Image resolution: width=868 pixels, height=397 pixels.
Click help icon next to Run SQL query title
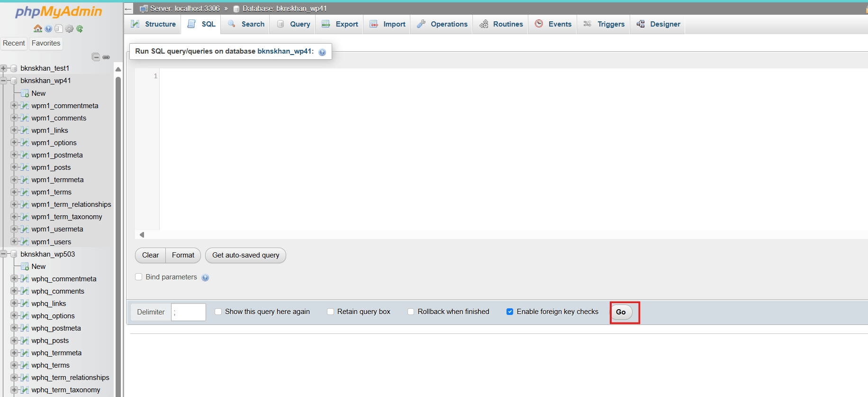(x=322, y=52)
